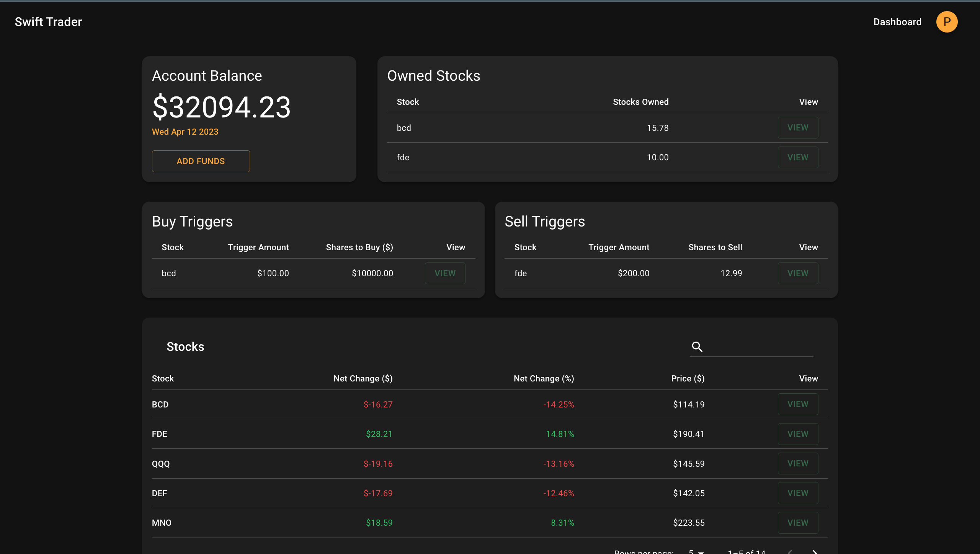View the QQQ stock row
980x554 pixels.
coord(798,463)
